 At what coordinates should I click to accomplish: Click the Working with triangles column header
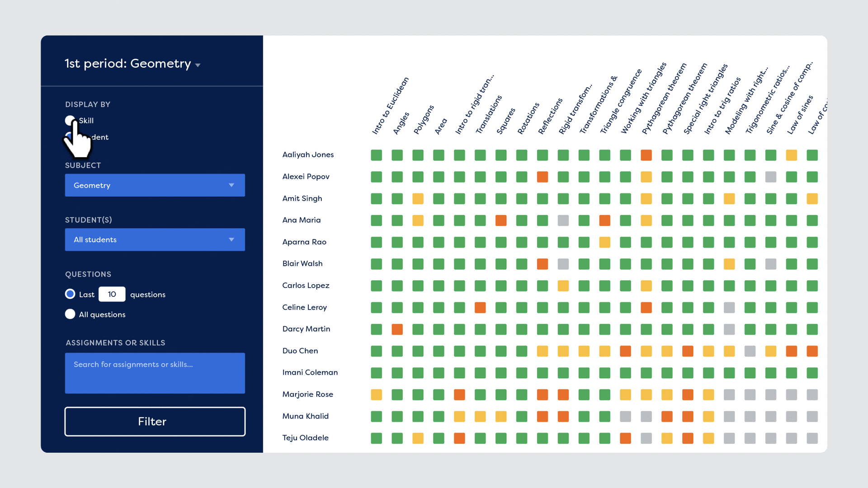tap(643, 99)
